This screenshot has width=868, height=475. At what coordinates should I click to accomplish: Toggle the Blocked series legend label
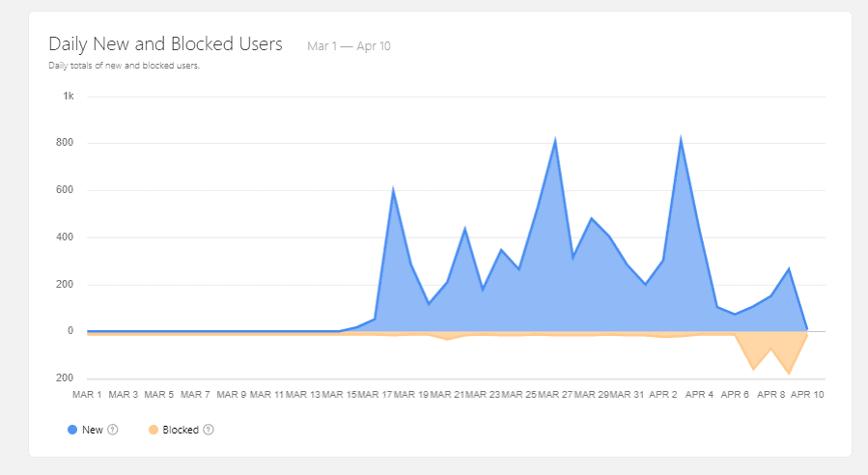point(181,430)
